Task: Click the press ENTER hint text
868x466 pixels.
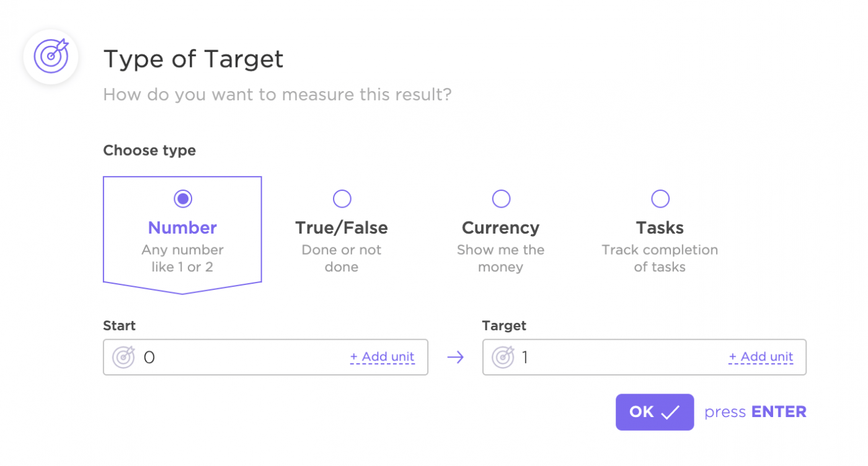Action: 755,412
